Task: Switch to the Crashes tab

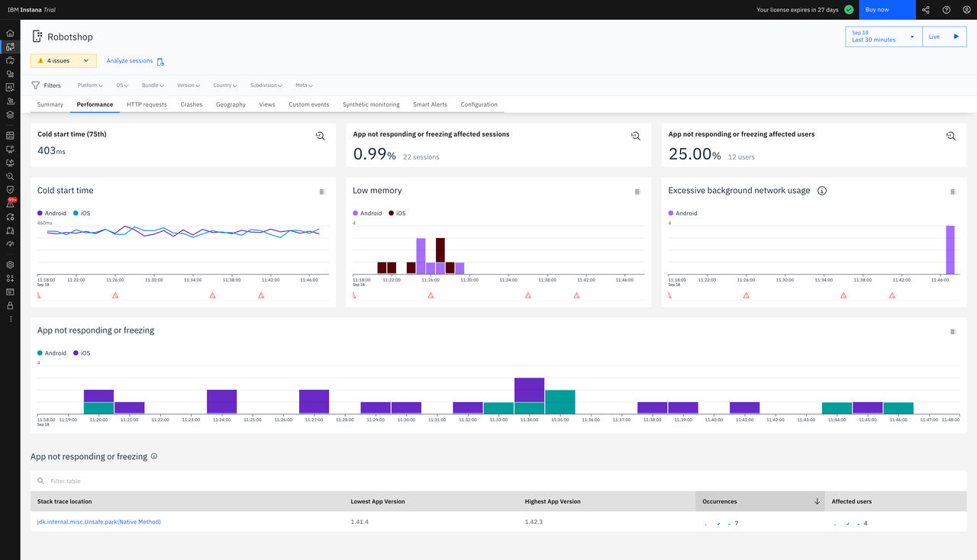Action: 192,105
